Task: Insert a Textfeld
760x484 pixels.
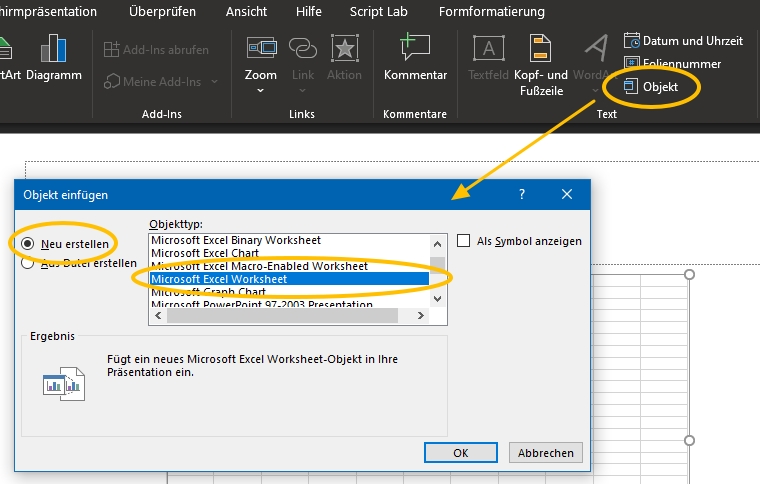Action: 488,57
